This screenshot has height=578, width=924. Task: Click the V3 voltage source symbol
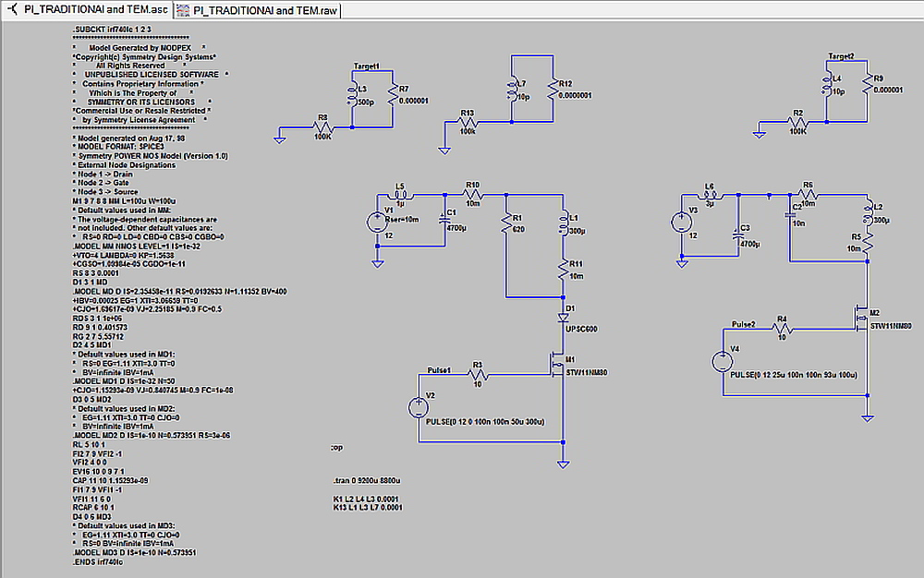(682, 223)
